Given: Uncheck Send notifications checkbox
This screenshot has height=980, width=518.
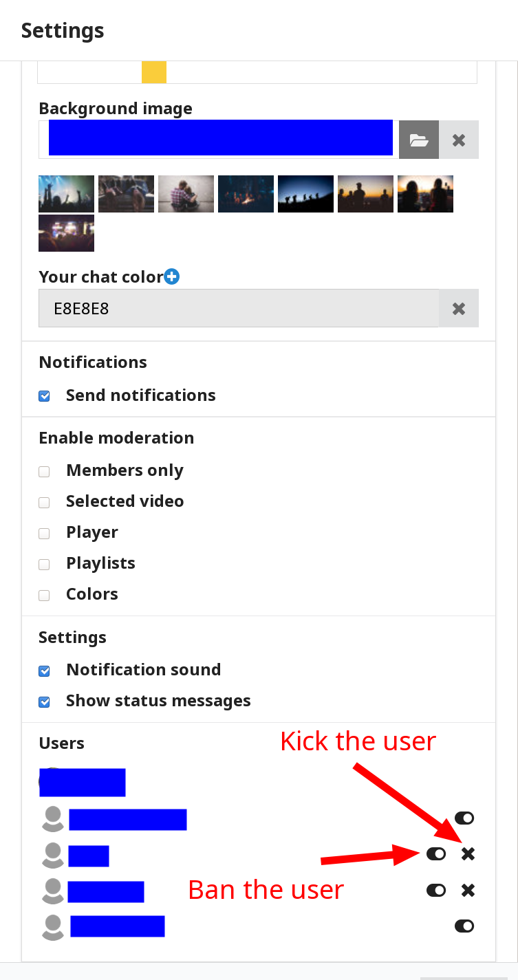Looking at the screenshot, I should point(45,396).
